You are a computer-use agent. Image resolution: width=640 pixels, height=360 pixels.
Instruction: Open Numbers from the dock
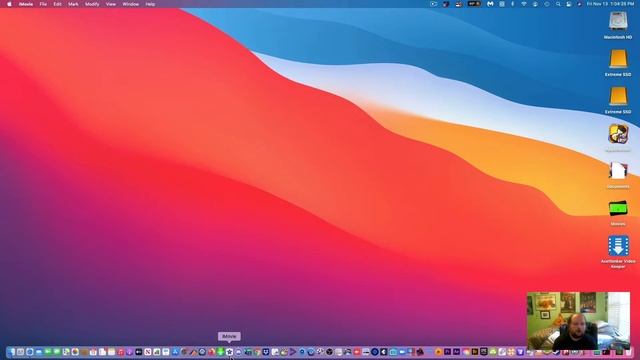coord(157,352)
